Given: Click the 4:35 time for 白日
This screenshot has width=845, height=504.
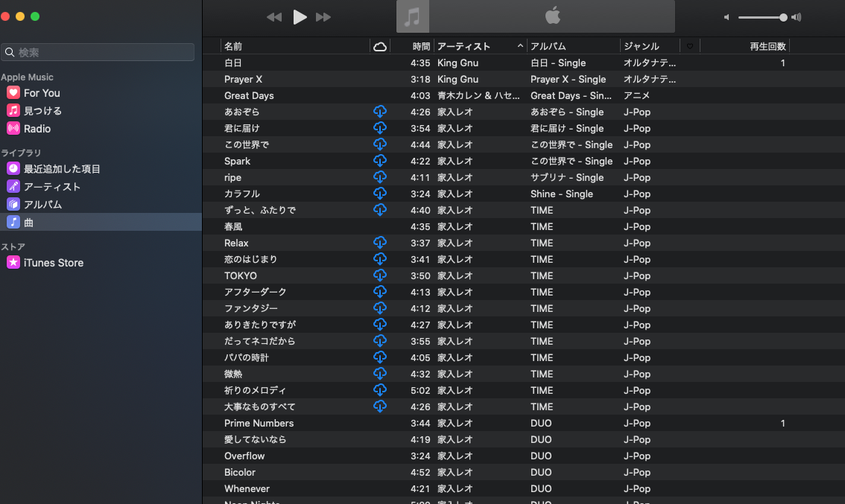Looking at the screenshot, I should pyautogui.click(x=420, y=63).
